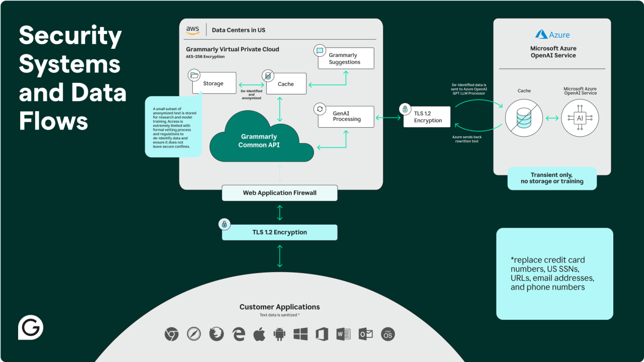The width and height of the screenshot is (644, 362).
Task: Click 'Data Centers in US' heading
Action: [x=238, y=30]
